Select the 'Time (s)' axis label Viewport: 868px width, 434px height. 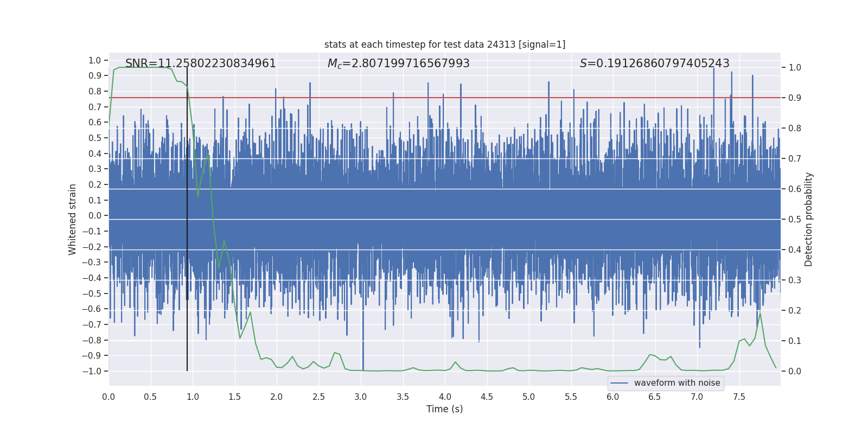(445, 409)
